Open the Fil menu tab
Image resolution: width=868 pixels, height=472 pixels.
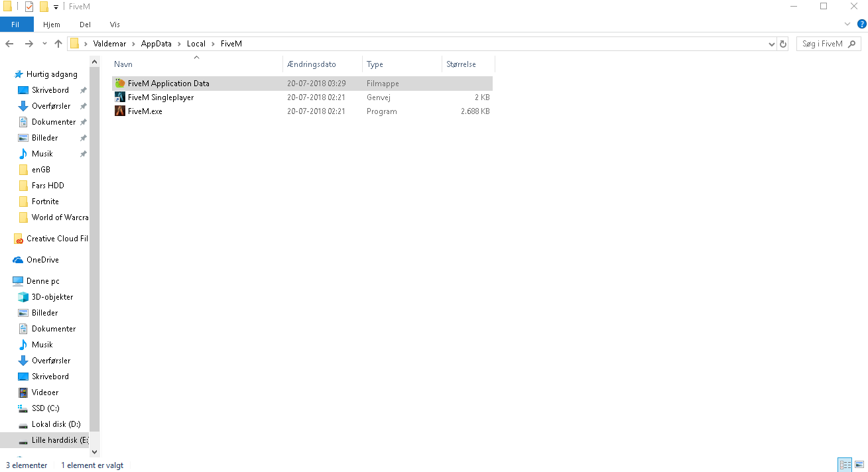coord(15,24)
